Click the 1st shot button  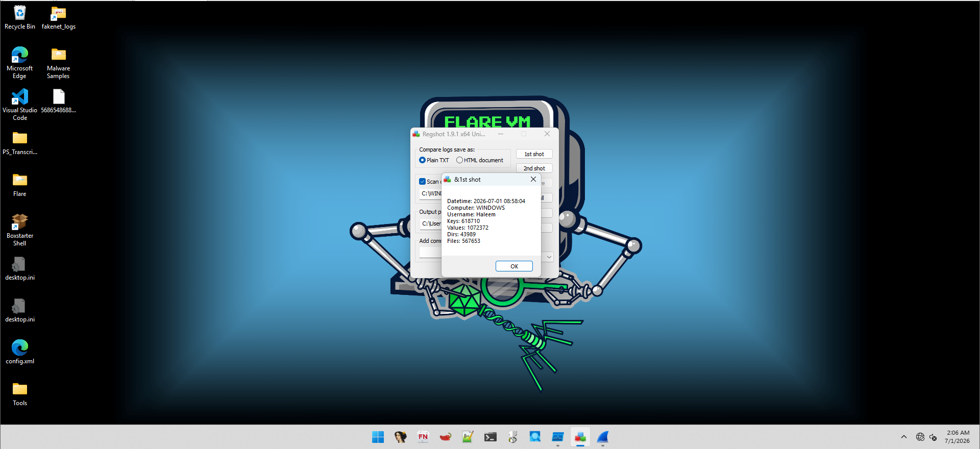click(x=534, y=154)
